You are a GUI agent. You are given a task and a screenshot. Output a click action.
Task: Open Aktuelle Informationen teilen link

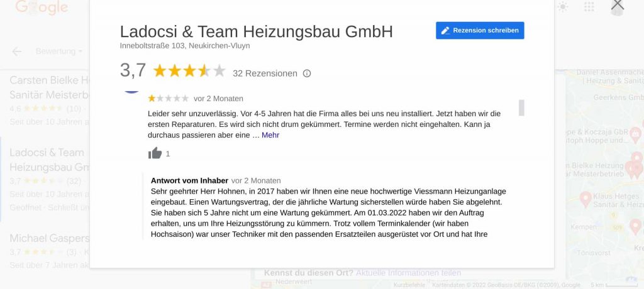(x=408, y=273)
